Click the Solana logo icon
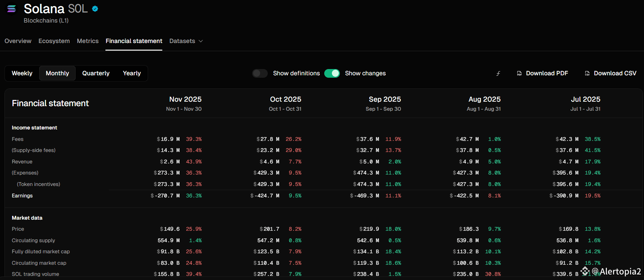 (11, 9)
